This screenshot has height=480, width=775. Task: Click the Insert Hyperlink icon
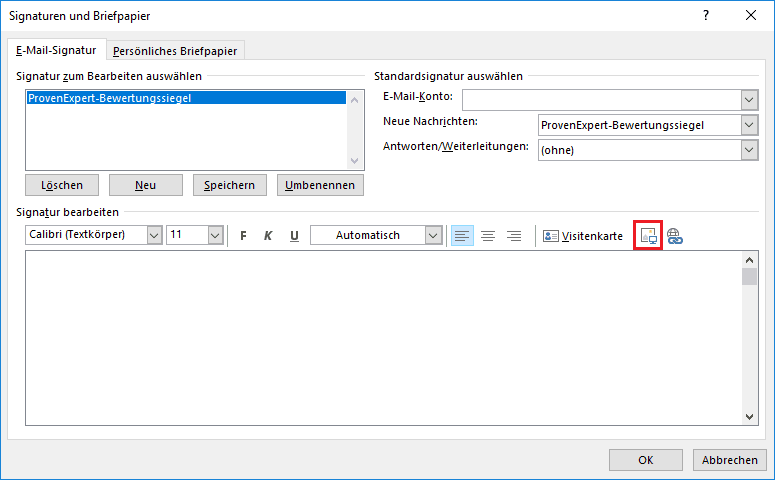[675, 236]
